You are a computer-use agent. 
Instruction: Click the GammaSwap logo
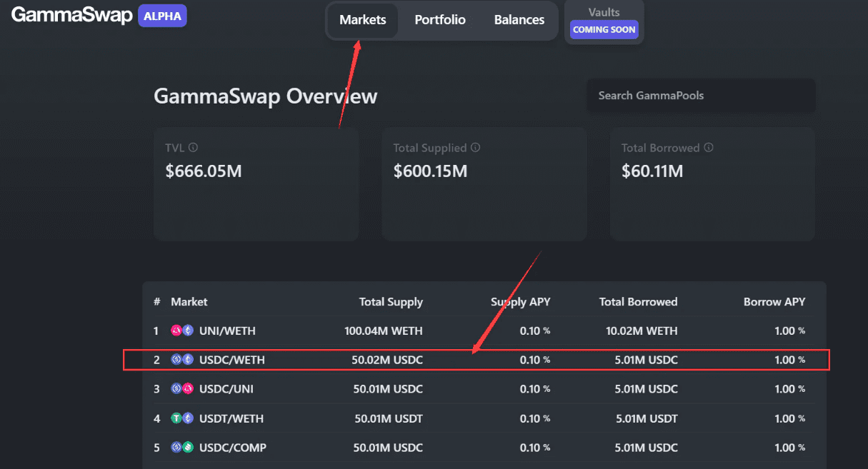coord(71,14)
